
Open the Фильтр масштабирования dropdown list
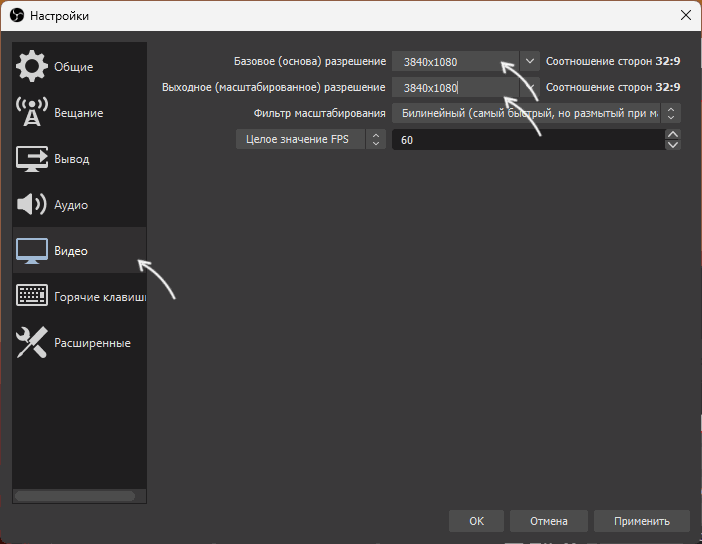(536, 113)
